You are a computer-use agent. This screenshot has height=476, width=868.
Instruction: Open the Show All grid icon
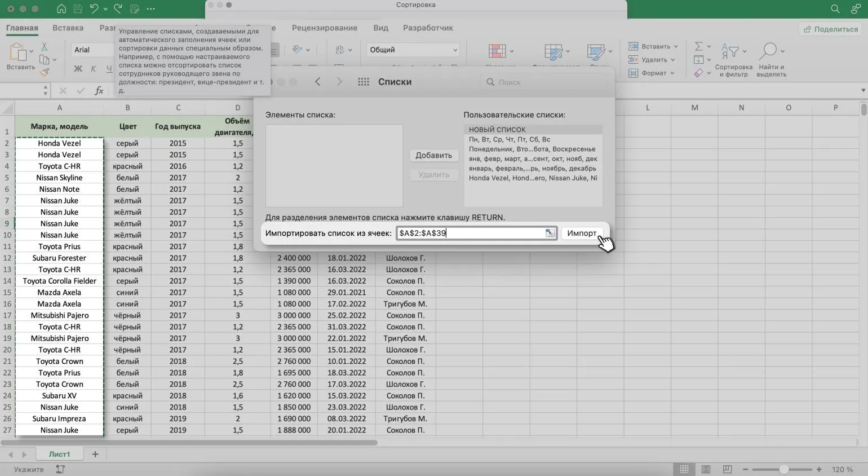coord(364,82)
